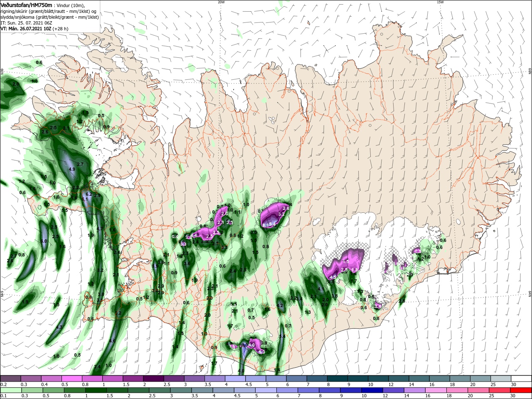Screen dimensions: 532x399
Task: Select the light lavender 4 swatch in upper scale
Action: [x=236, y=379]
